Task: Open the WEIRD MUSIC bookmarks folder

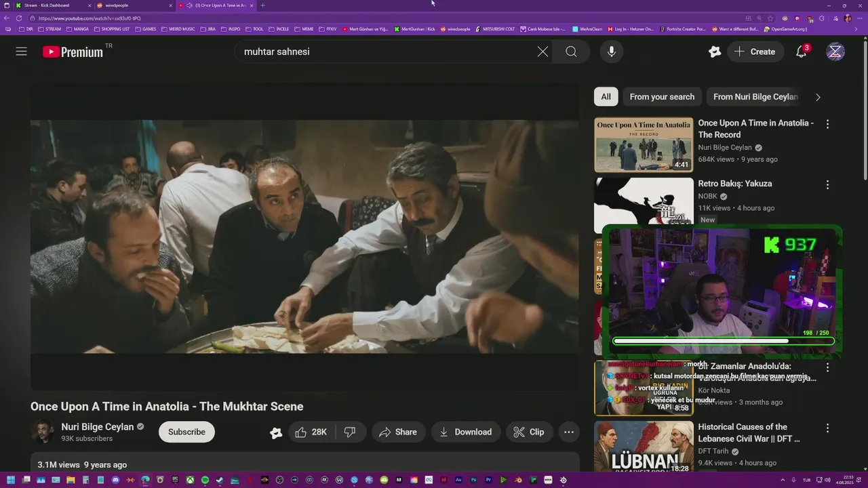Action: tap(178, 29)
